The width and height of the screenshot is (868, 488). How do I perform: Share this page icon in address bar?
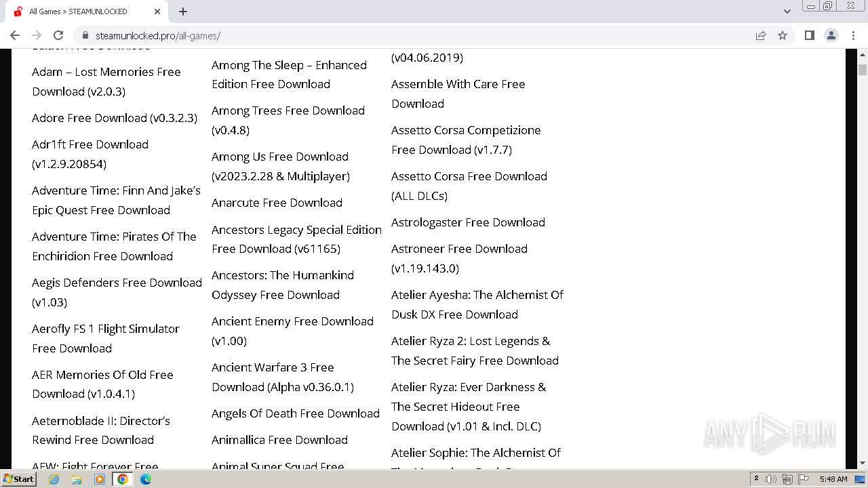point(761,35)
